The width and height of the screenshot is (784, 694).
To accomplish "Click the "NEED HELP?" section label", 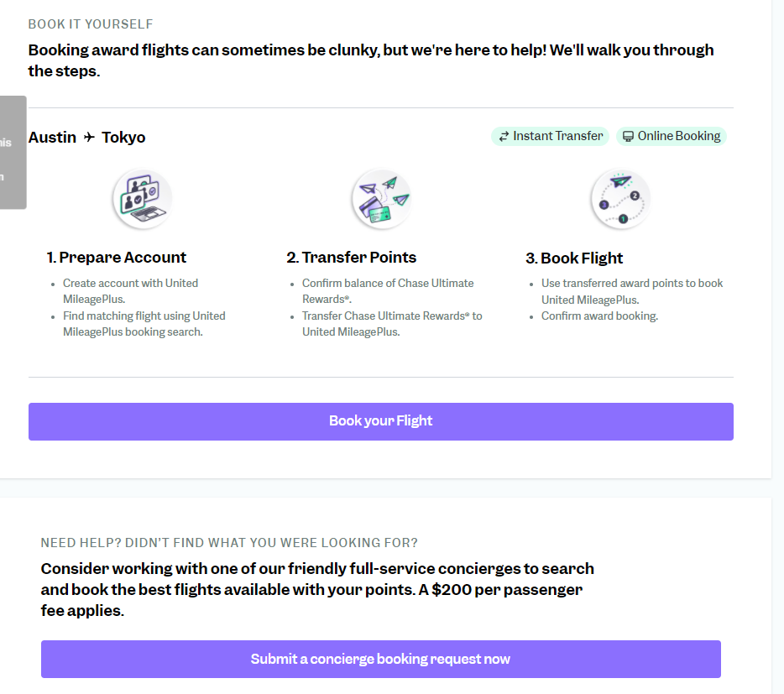I will [x=229, y=543].
